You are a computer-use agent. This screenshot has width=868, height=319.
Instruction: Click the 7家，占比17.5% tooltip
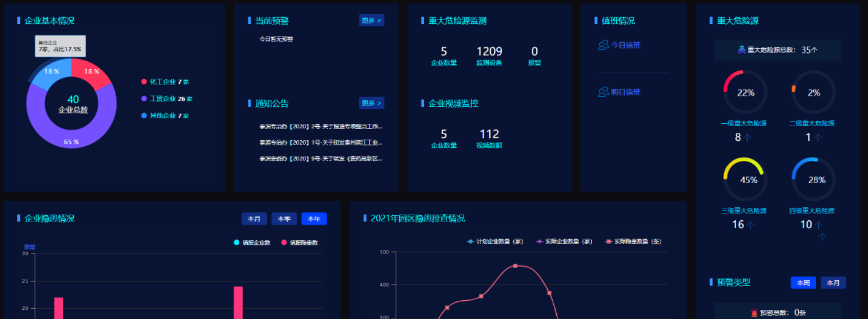(x=60, y=46)
